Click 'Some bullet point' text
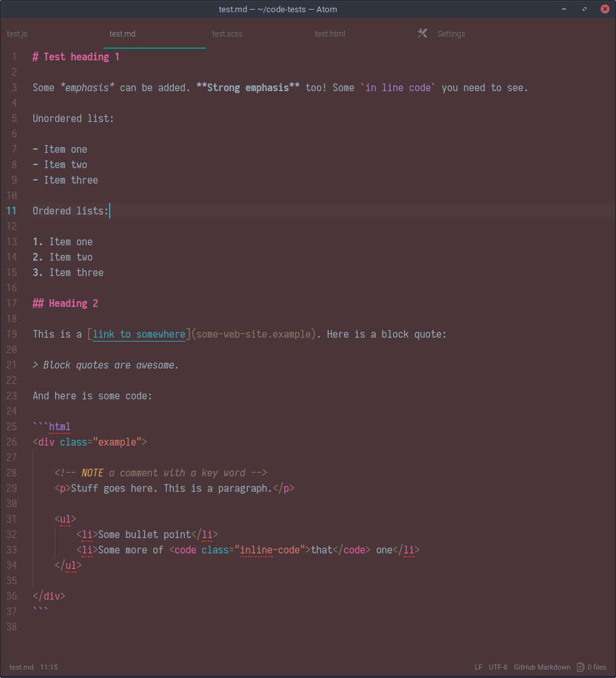The width and height of the screenshot is (616, 678). coord(144,535)
